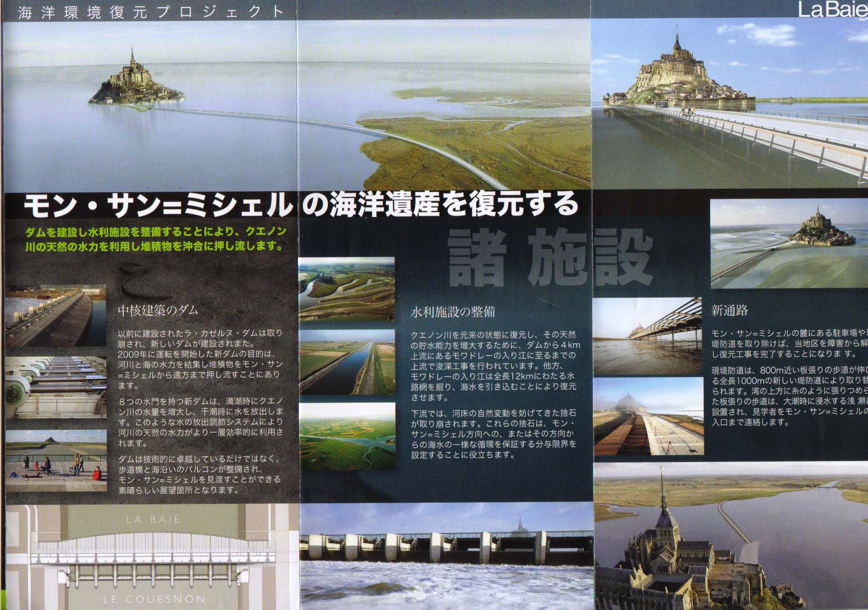The height and width of the screenshot is (610, 868).
Task: Click the wooden boardwalk causeway photo
Action: [x=648, y=416]
